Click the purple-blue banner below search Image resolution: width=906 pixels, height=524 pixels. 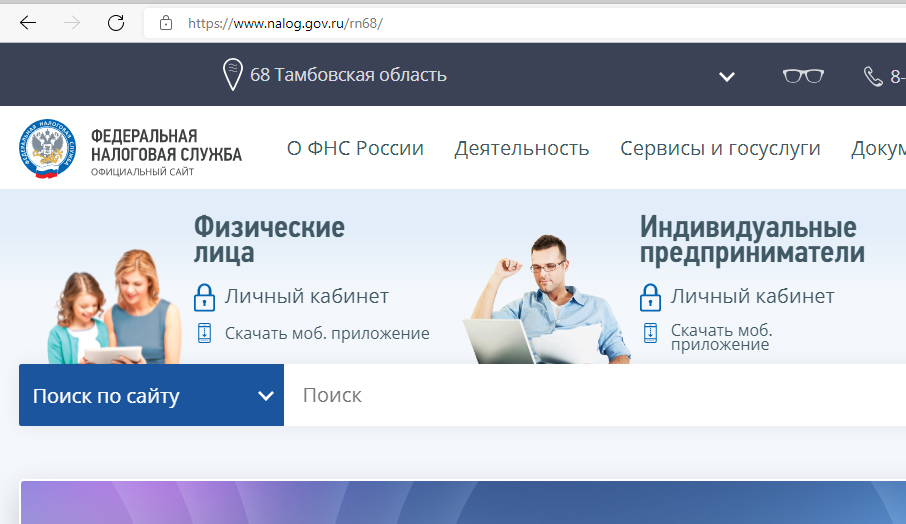coord(463,503)
